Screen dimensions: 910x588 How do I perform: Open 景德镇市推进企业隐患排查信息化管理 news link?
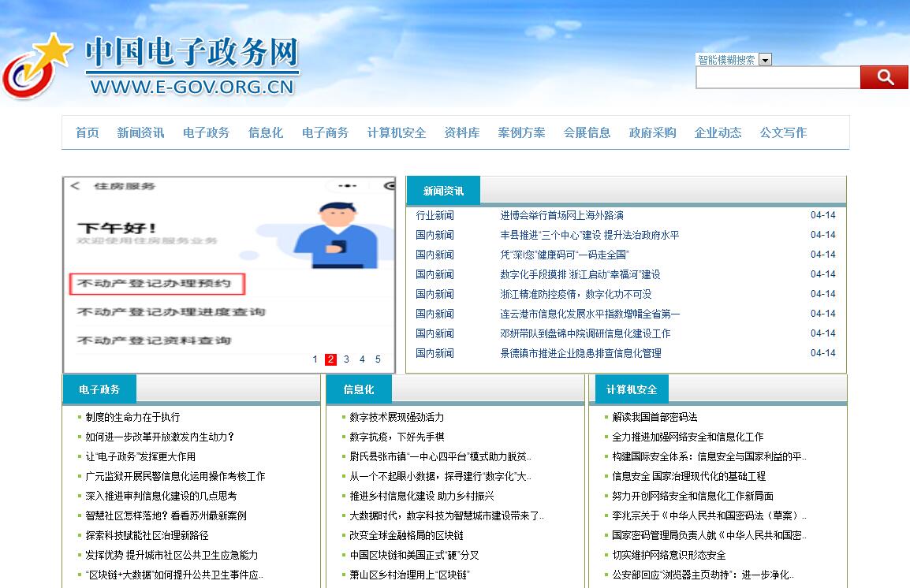(580, 353)
